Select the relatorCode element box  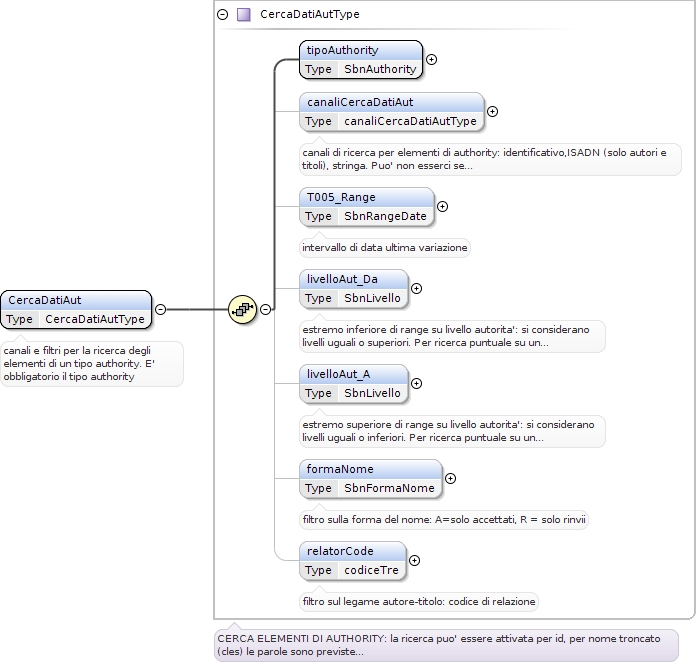pos(353,561)
